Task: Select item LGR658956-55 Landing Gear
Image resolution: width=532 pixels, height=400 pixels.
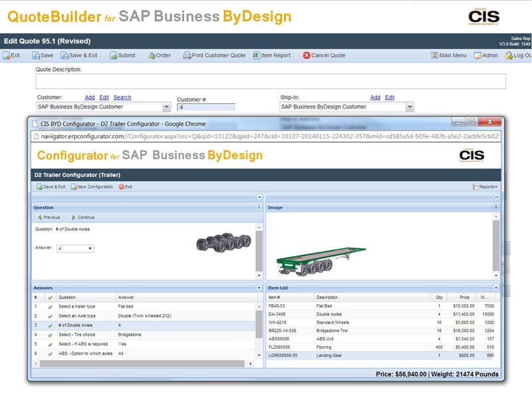Action: pyautogui.click(x=381, y=355)
